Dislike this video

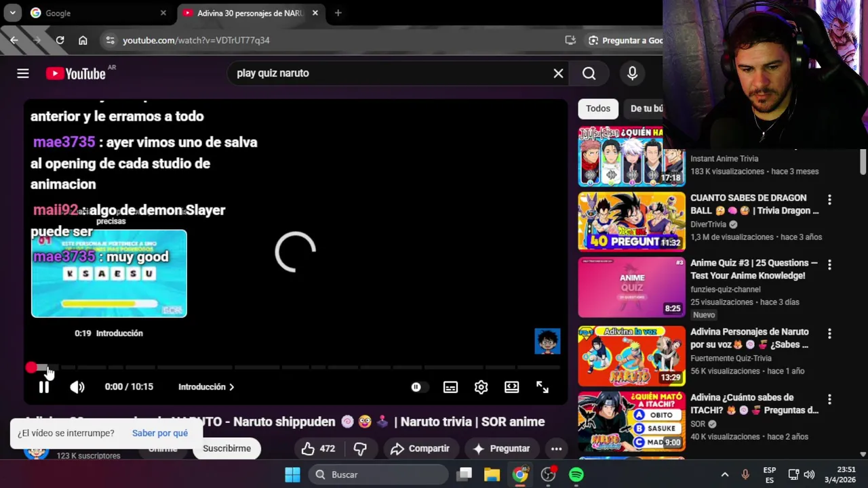point(360,449)
